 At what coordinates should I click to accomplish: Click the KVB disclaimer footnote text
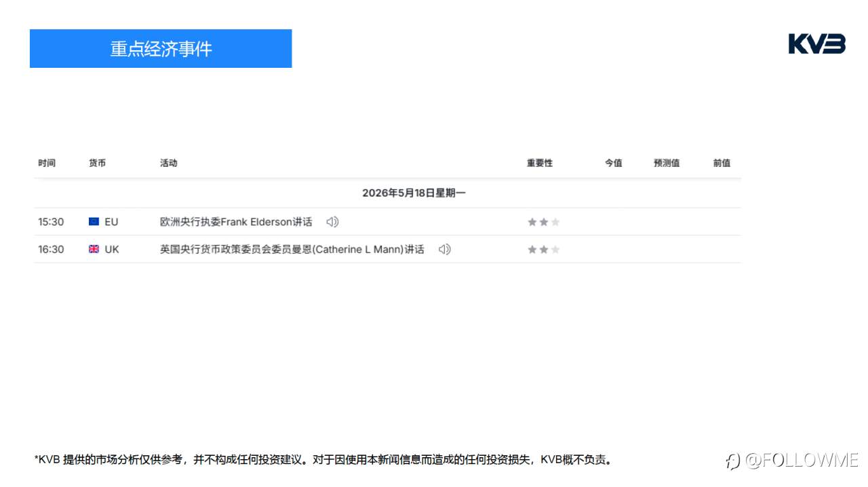(323, 459)
